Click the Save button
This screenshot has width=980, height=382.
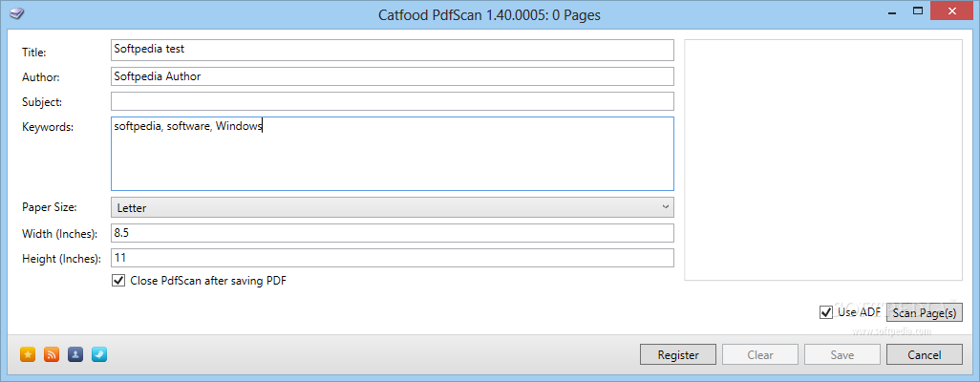842,354
